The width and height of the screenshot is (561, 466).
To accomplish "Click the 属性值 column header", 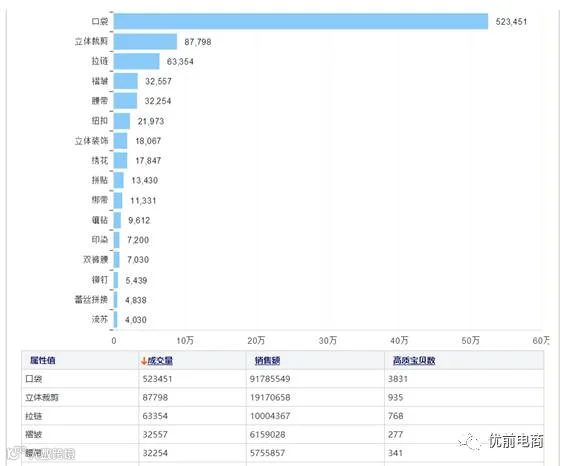I will click(43, 360).
